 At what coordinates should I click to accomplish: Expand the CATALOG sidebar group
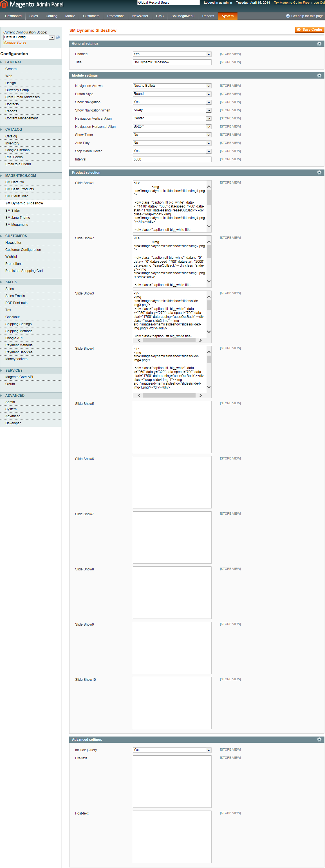31,130
